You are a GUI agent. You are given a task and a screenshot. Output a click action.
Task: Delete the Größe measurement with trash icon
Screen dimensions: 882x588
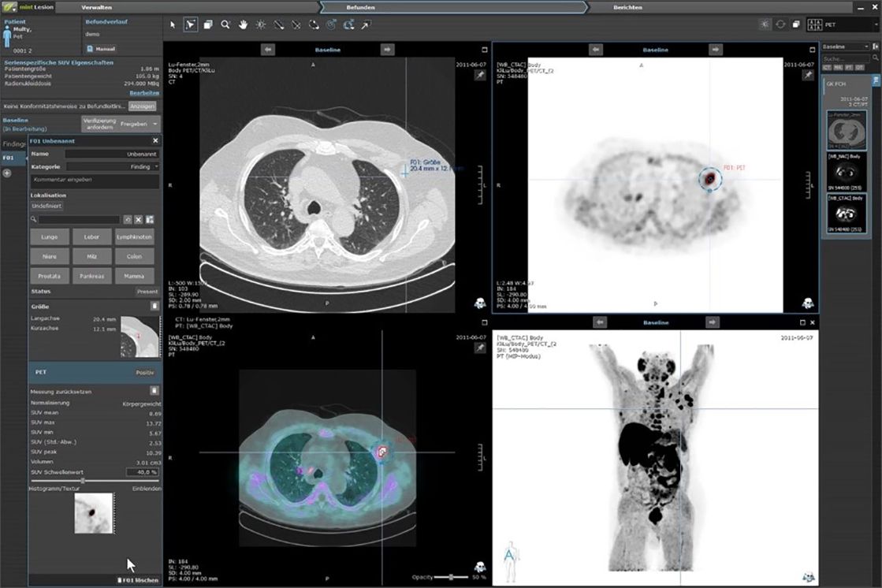click(x=154, y=305)
